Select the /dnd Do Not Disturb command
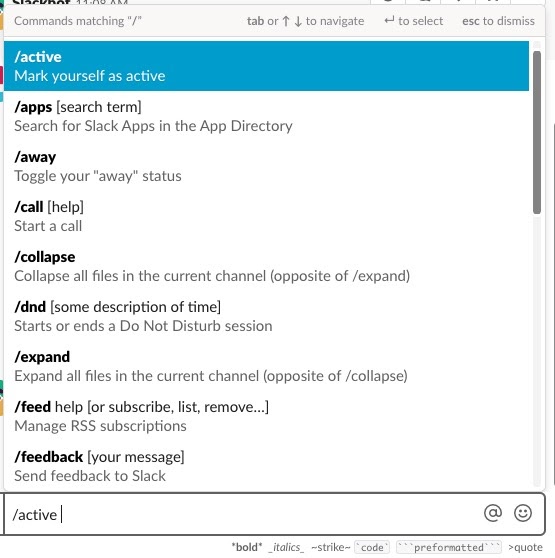This screenshot has width=555, height=558. [266, 316]
